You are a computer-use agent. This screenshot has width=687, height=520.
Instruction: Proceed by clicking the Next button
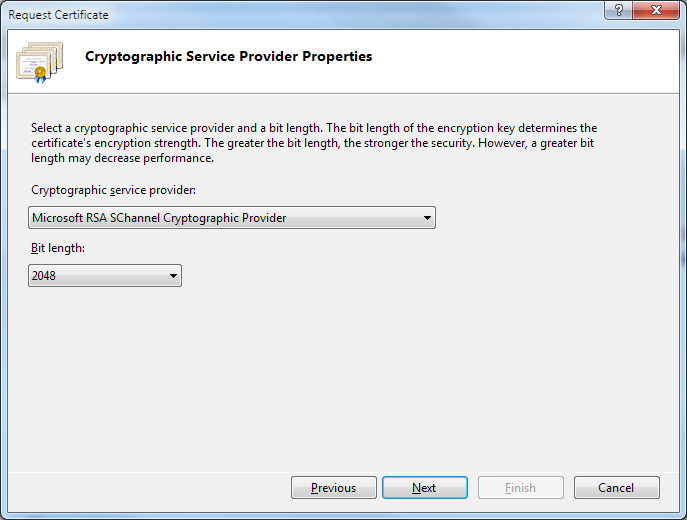click(424, 488)
